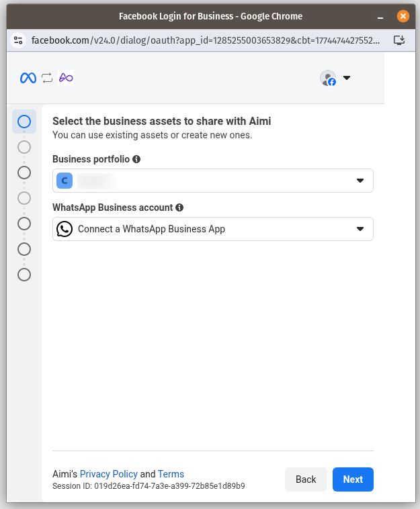Open the WhatsApp Business account dropdown

pyautogui.click(x=213, y=229)
